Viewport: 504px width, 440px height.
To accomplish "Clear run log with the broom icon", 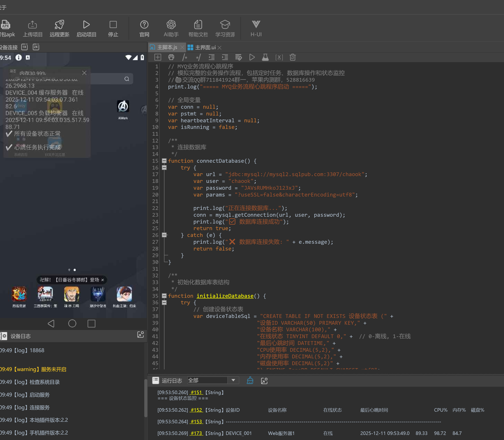I will 250,380.
